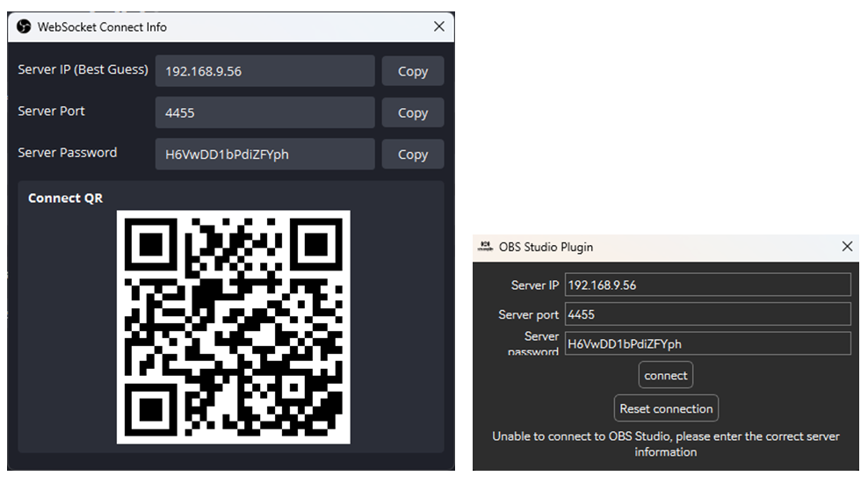Click the Server IP field in WebSocket Connect Info
The height and width of the screenshot is (483, 868).
(x=264, y=71)
